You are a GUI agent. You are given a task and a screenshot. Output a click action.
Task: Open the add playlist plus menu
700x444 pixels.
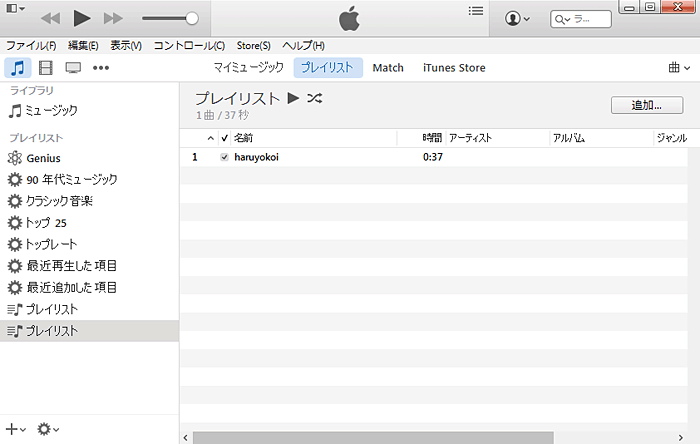coord(16,429)
